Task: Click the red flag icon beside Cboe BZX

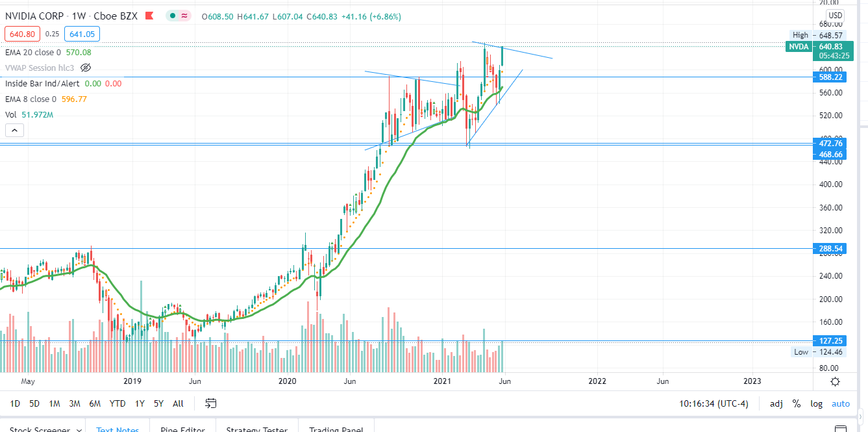Action: click(x=149, y=16)
